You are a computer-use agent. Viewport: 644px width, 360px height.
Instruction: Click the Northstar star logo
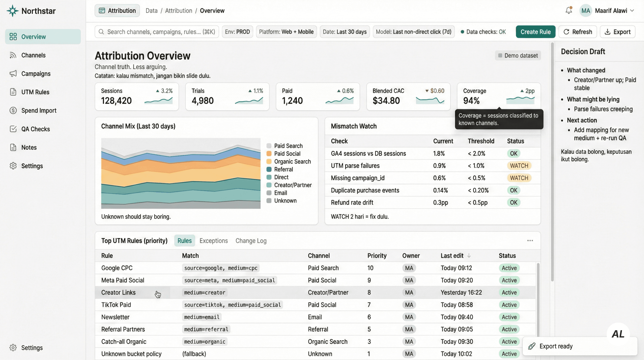pyautogui.click(x=12, y=11)
